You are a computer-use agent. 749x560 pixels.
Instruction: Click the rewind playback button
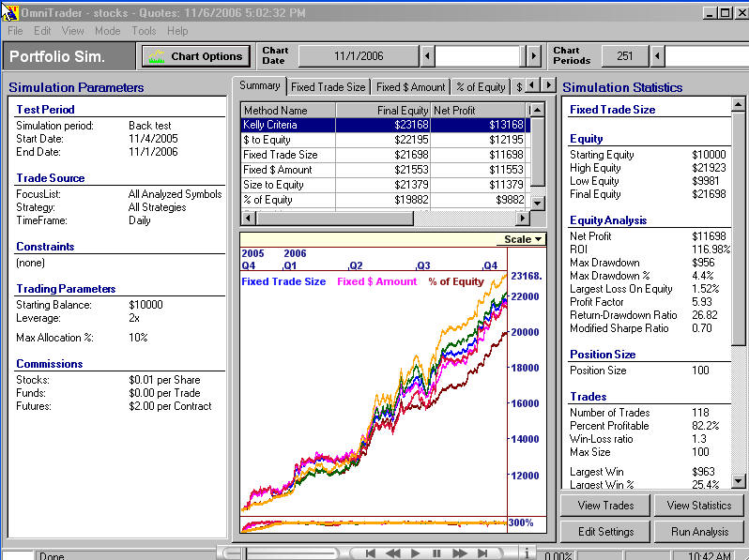(x=392, y=552)
